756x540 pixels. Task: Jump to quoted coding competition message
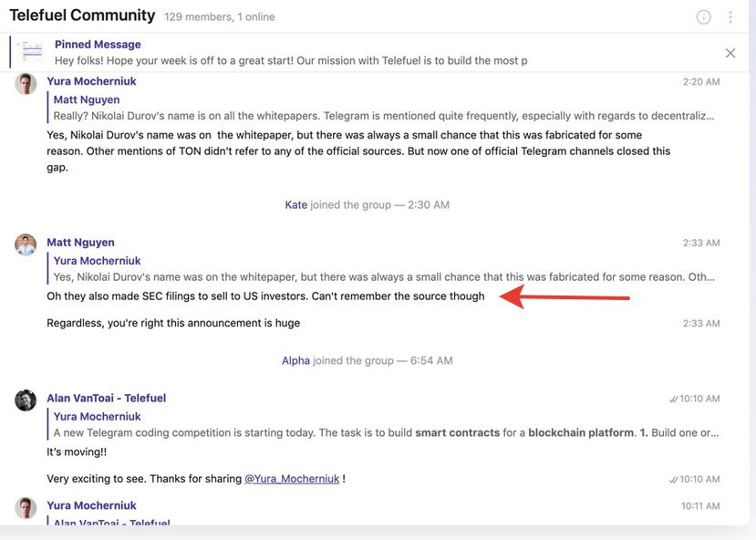coord(383,425)
